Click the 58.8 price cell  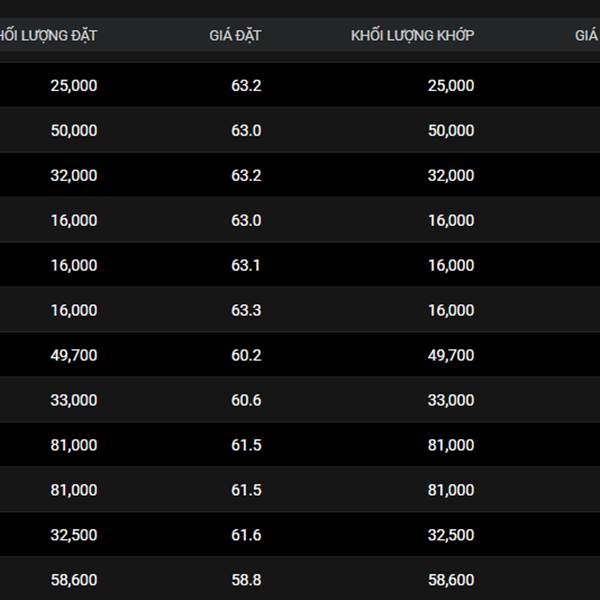click(246, 580)
